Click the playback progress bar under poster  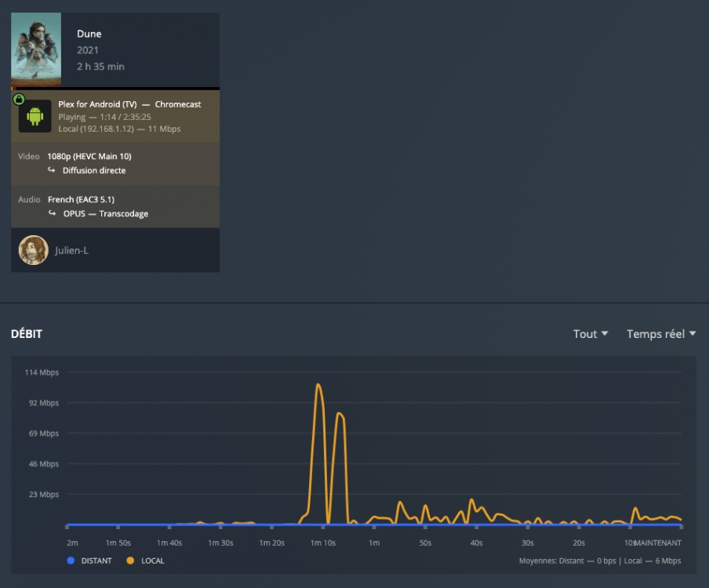click(x=115, y=89)
